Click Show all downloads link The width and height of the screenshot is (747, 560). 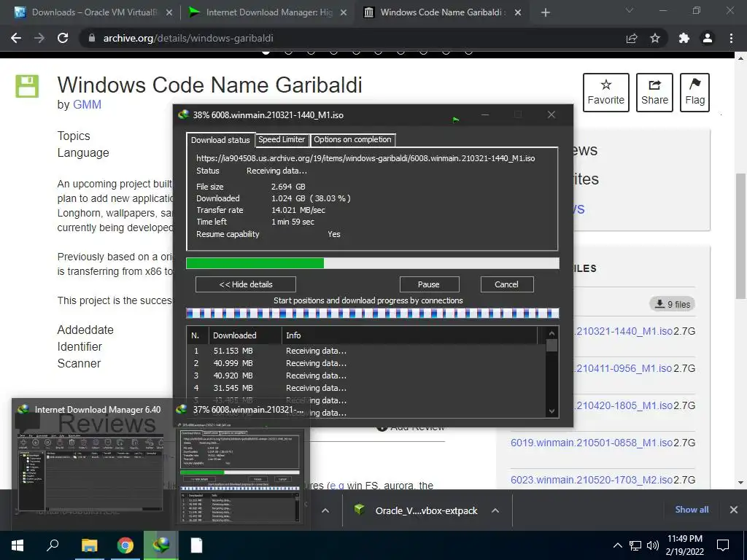pos(692,510)
